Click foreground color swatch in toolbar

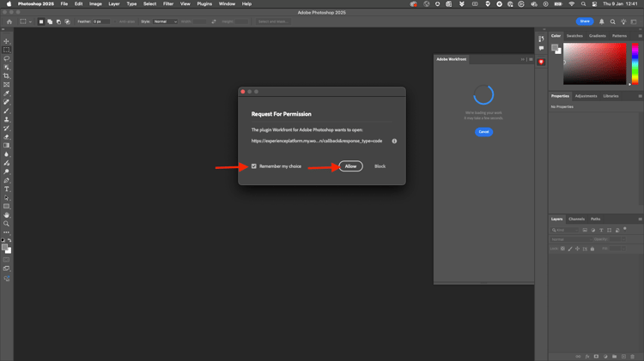pos(4,247)
